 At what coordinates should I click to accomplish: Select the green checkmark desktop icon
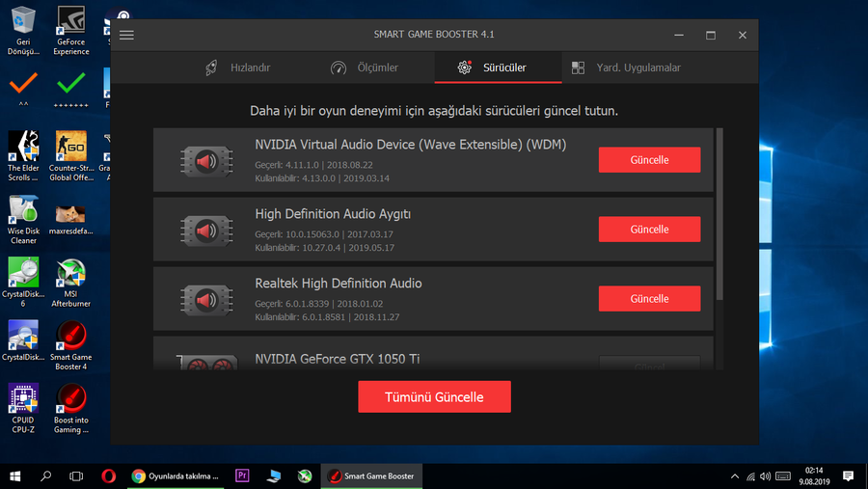click(70, 89)
